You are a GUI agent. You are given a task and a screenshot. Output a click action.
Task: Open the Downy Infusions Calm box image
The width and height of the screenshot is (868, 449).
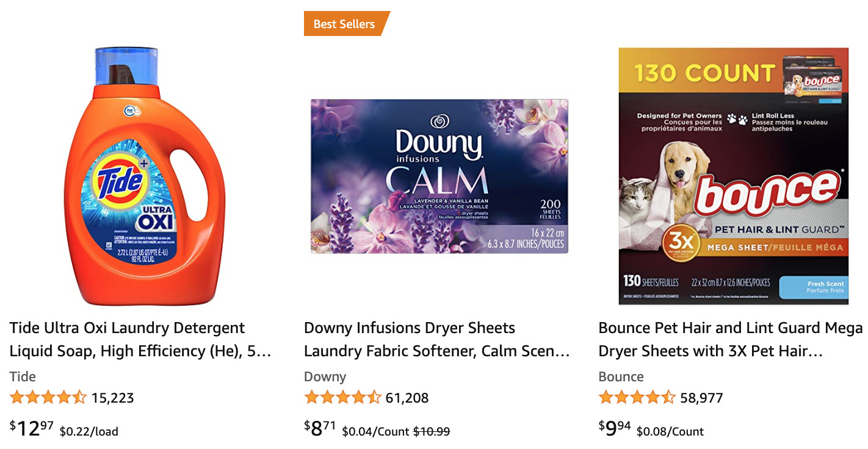click(x=439, y=176)
